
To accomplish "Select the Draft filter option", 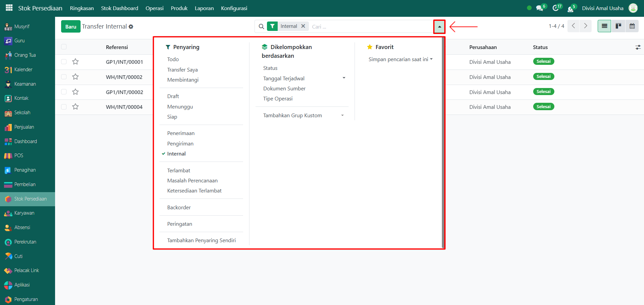I will click(x=173, y=96).
